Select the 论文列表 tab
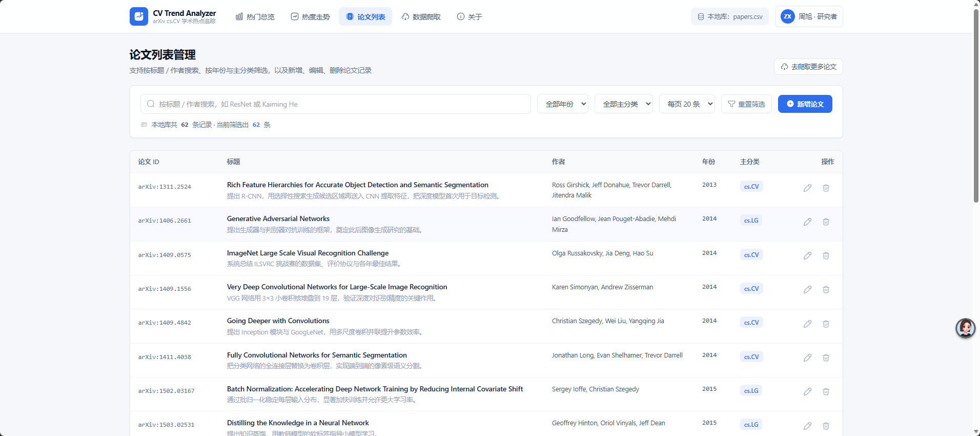Viewport: 980px width, 436px height. pos(365,16)
